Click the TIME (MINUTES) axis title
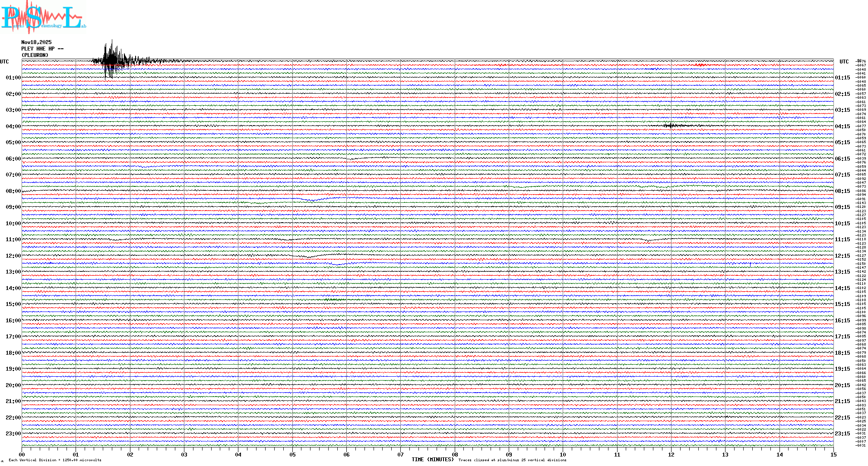 point(432,460)
